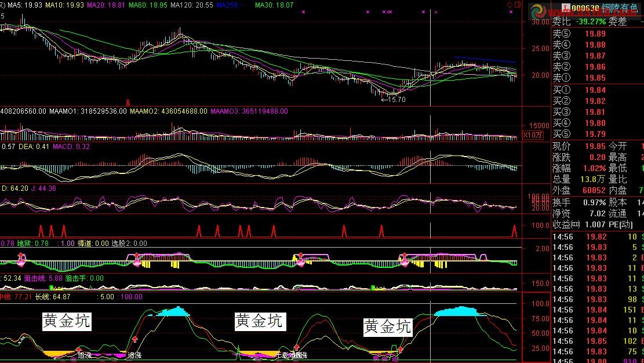
Task: Click the first 追涨 signal label
Action: 85,355
